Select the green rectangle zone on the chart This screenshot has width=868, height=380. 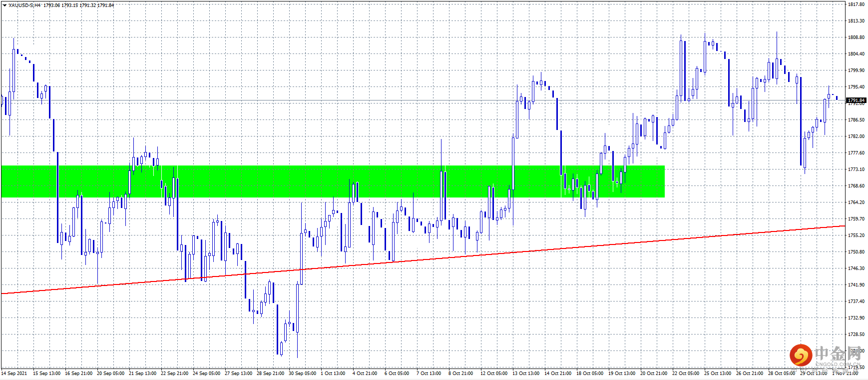(x=333, y=181)
